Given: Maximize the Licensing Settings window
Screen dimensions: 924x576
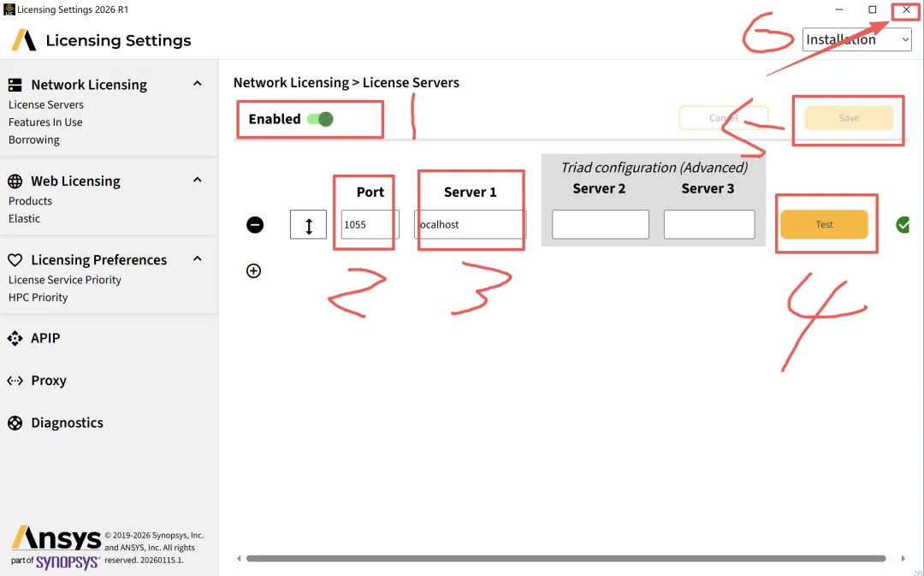Looking at the screenshot, I should pyautogui.click(x=872, y=9).
